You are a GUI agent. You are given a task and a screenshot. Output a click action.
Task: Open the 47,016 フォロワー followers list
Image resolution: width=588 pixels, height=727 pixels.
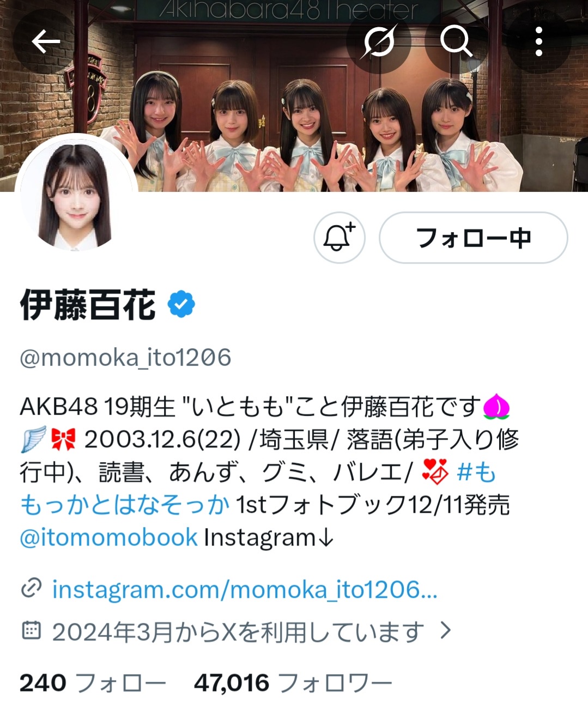click(293, 683)
